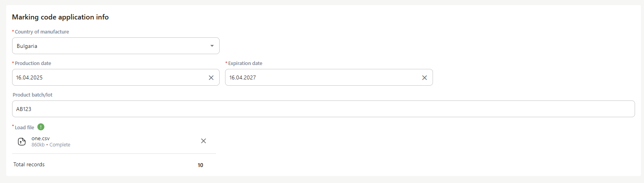This screenshot has height=183, width=644.
Task: Clear the Expiration date value
Action: tap(424, 77)
